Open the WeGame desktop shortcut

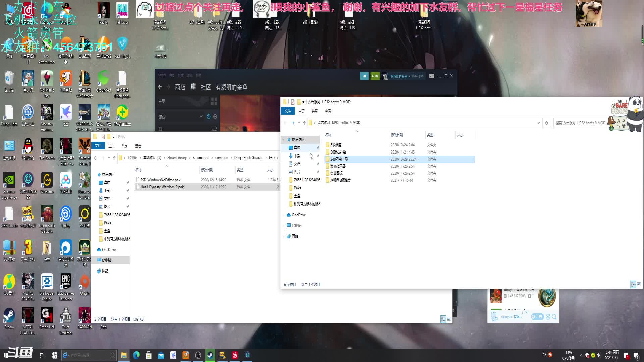coord(47,183)
